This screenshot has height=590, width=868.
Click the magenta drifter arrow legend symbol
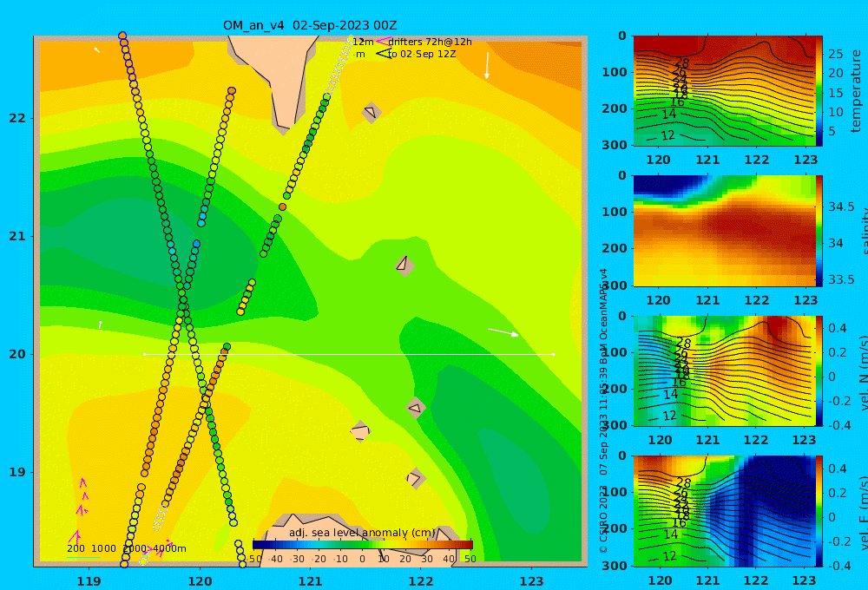click(383, 42)
